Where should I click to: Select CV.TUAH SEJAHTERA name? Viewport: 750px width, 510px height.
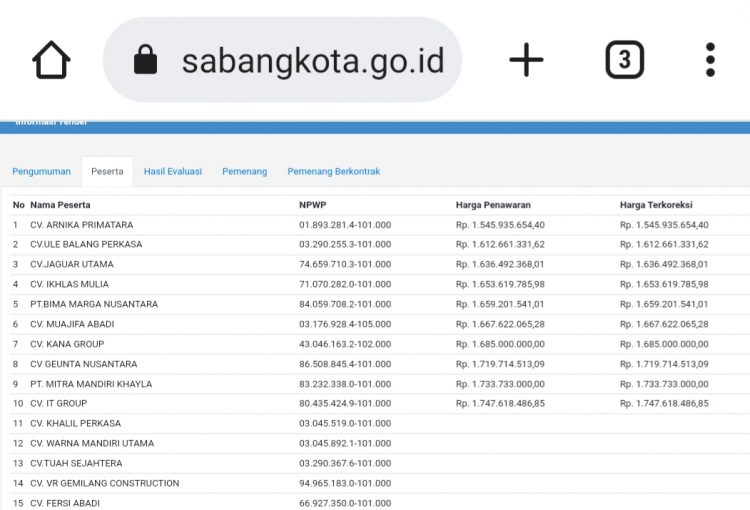[x=76, y=464]
